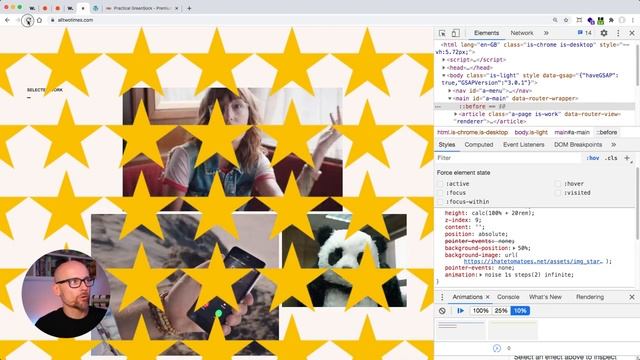Switch to the What's New drawer tab
The image size is (640, 360).
pos(545,297)
